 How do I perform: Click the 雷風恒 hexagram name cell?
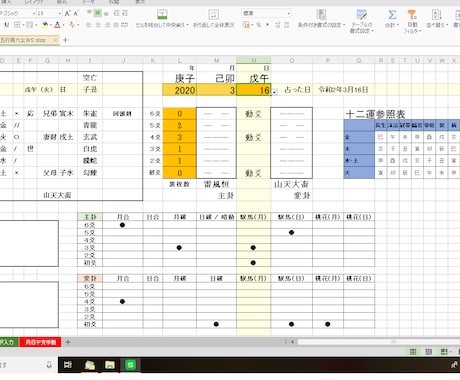click(x=217, y=184)
